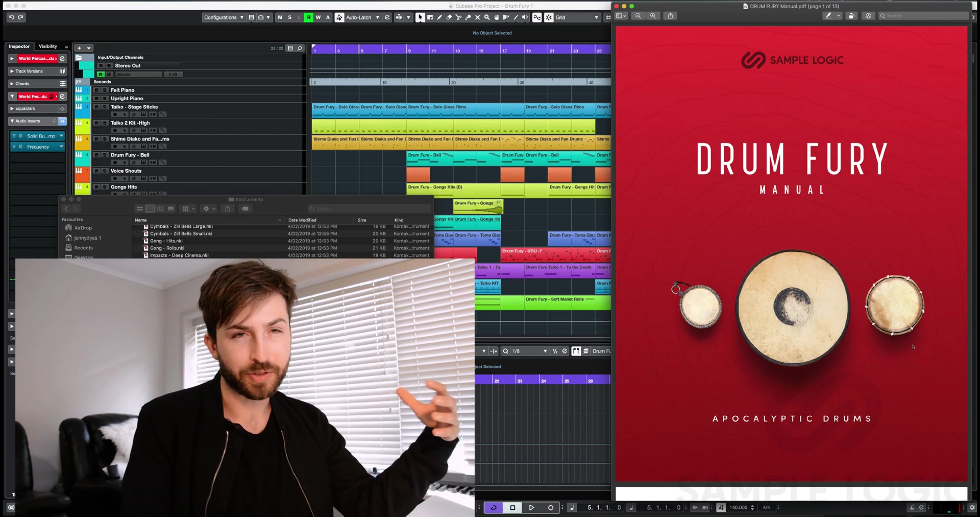This screenshot has width=980, height=517.
Task: Open Configurations in the project toolbar
Action: pyautogui.click(x=223, y=17)
